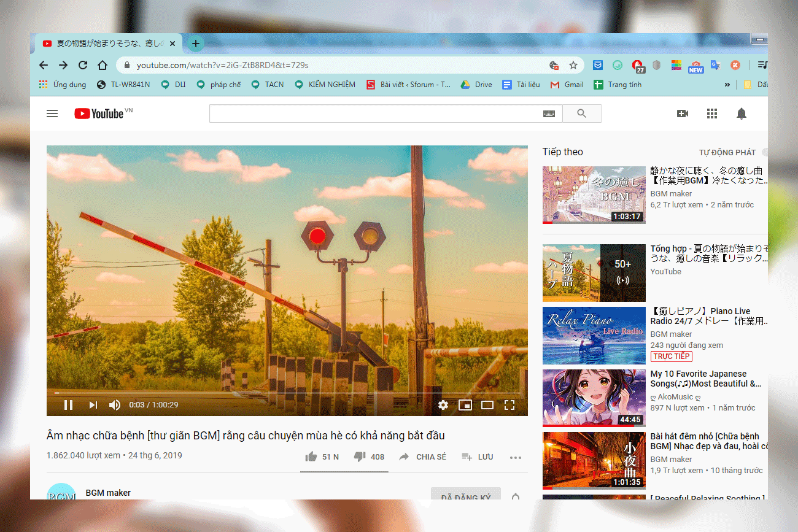The height and width of the screenshot is (532, 798).
Task: Open YouTube hamburger guide menu
Action: click(x=52, y=114)
